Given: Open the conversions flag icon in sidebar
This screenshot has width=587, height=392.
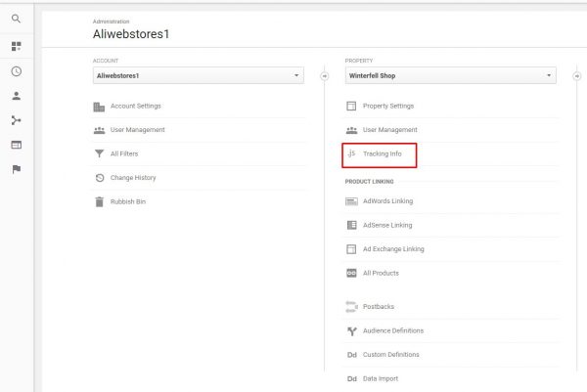Looking at the screenshot, I should point(17,169).
